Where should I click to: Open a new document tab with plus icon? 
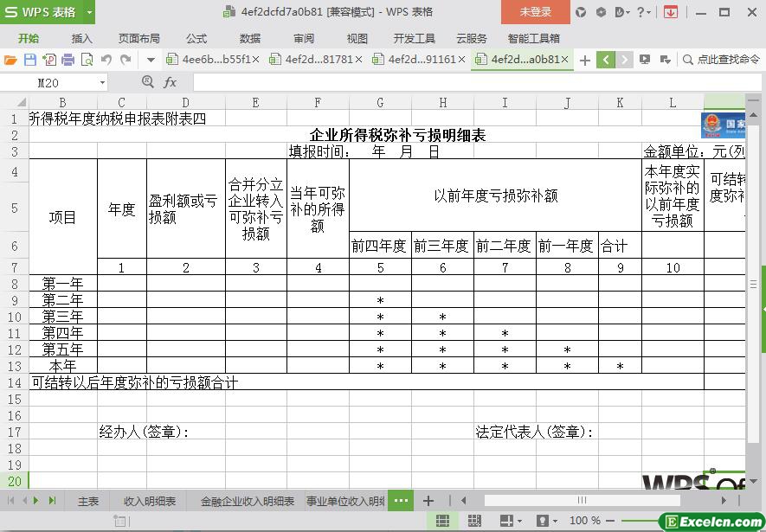(x=585, y=60)
